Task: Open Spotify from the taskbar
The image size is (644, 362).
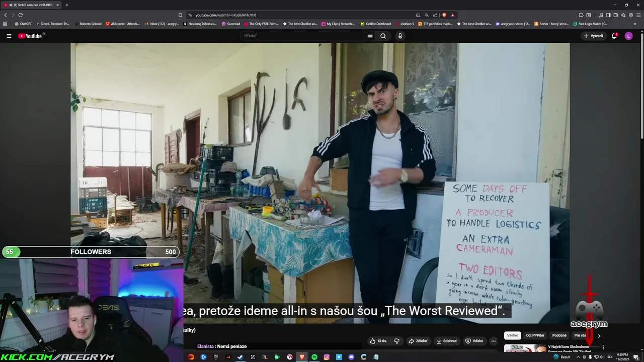Action: pyautogui.click(x=314, y=357)
